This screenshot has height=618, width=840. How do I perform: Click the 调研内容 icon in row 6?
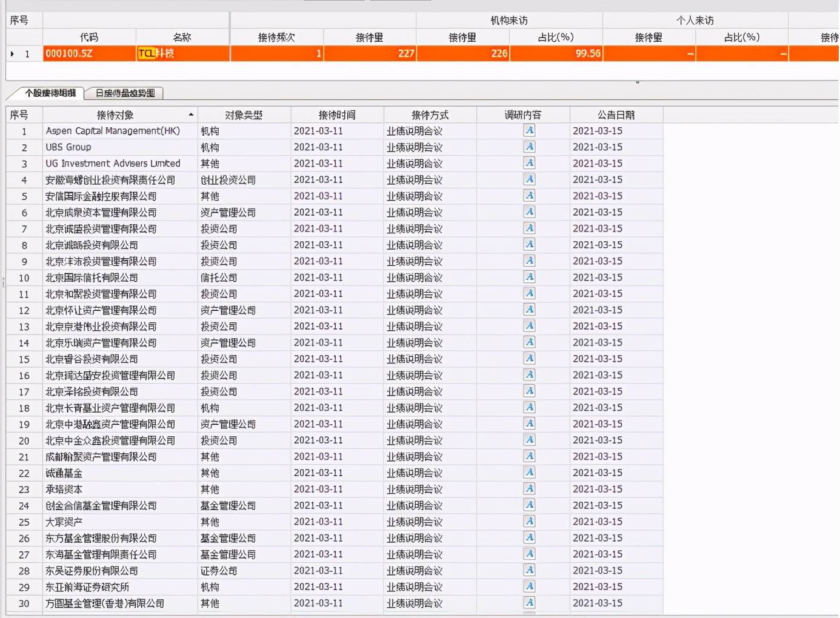click(x=529, y=212)
